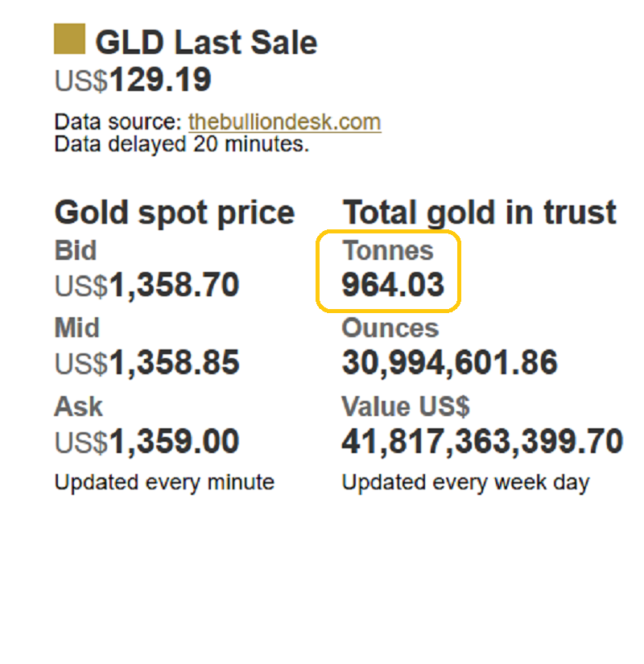The width and height of the screenshot is (644, 664).
Task: Open thebulliondesk.com data source link
Action: pyautogui.click(x=284, y=122)
